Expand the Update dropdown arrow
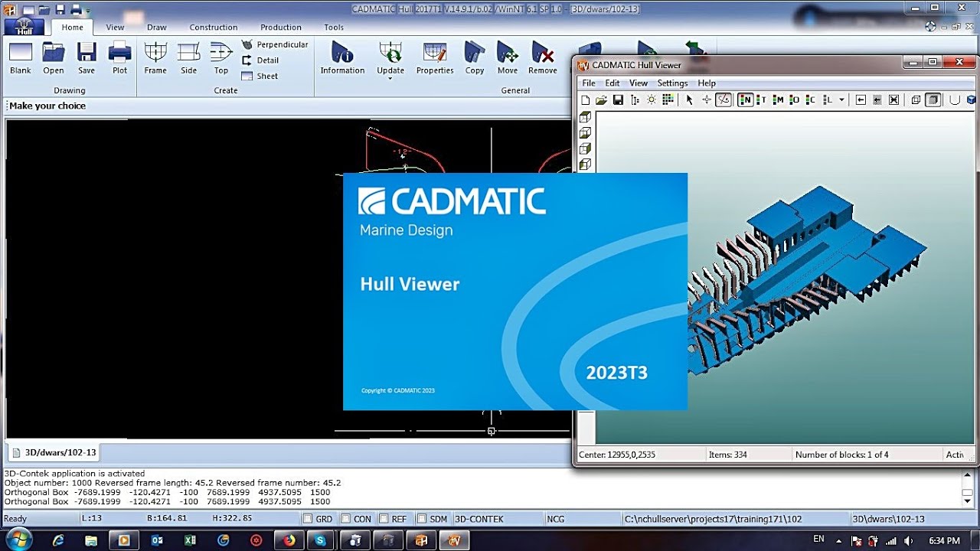Screen dimensions: 980x551 coord(390,80)
